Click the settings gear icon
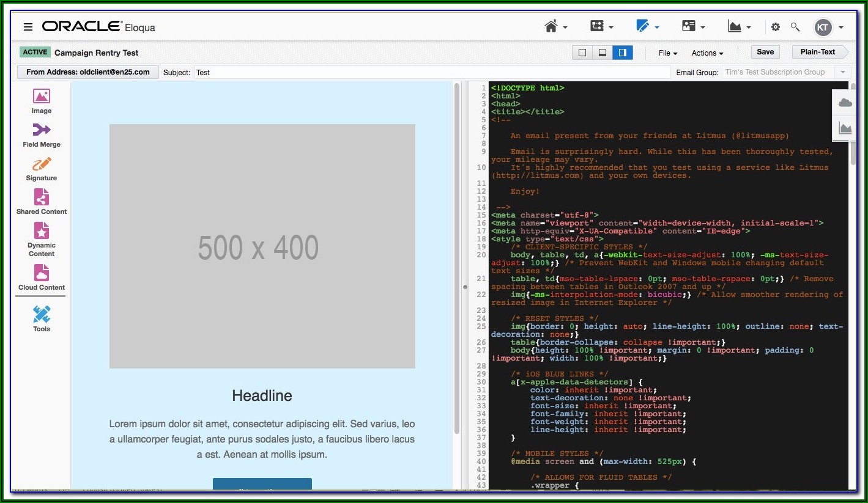The height and width of the screenshot is (503, 868). point(776,27)
